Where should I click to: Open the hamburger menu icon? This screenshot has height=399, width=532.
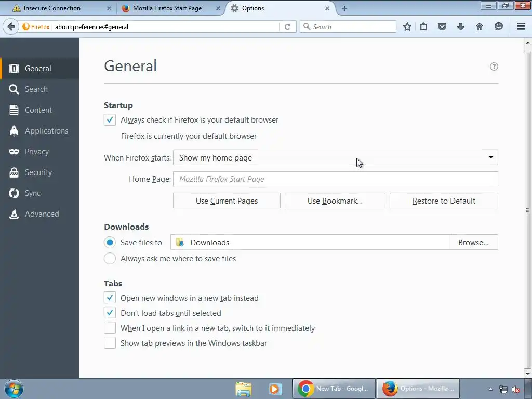pos(521,26)
